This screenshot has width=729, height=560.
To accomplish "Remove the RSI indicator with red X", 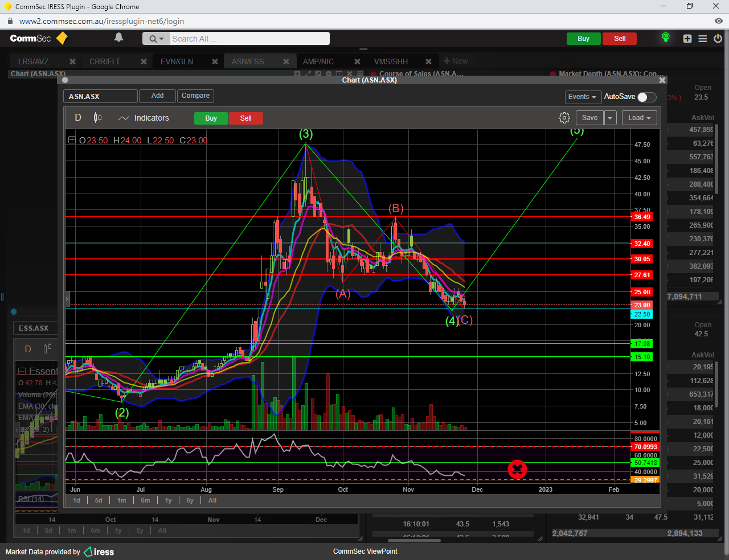I will 517,470.
